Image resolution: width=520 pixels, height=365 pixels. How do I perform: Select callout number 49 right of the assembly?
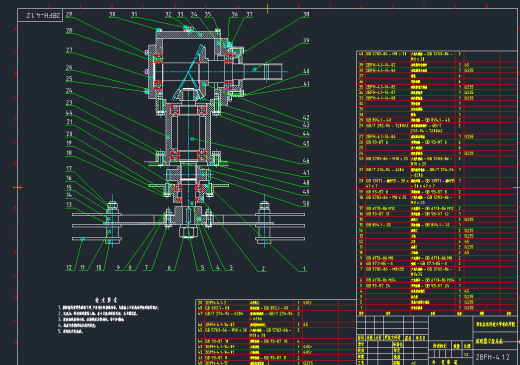[306, 192]
